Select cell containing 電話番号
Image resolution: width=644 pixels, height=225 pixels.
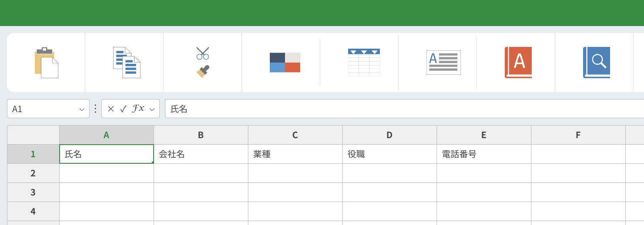point(483,154)
